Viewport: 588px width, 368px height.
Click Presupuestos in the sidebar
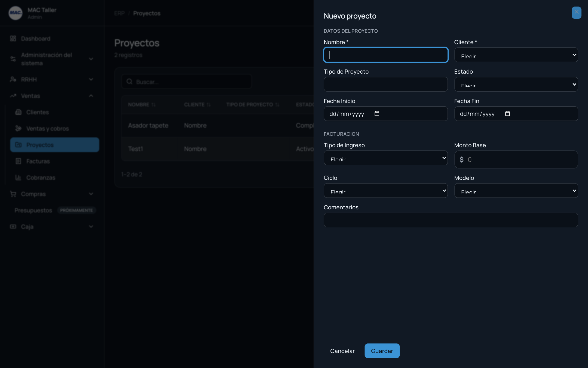pyautogui.click(x=33, y=210)
